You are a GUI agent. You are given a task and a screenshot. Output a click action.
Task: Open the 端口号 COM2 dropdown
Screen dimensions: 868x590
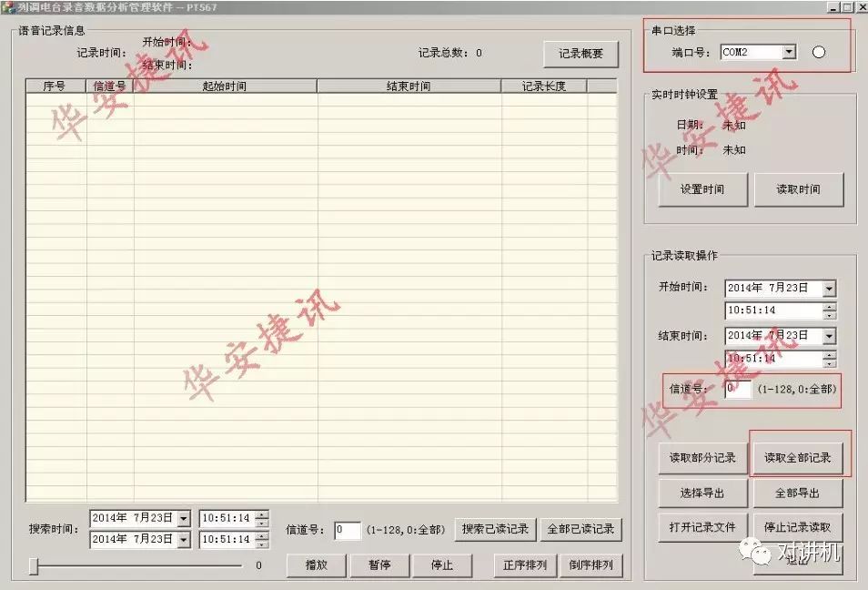(790, 52)
